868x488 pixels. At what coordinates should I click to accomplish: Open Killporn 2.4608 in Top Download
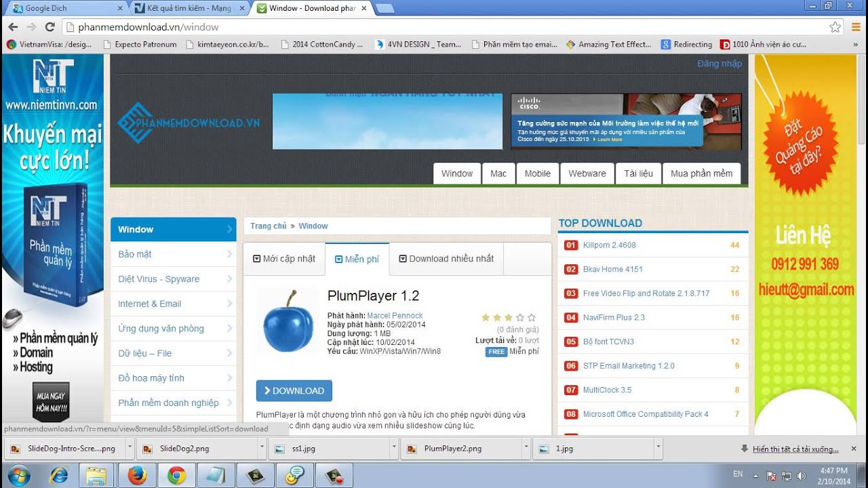coord(610,245)
